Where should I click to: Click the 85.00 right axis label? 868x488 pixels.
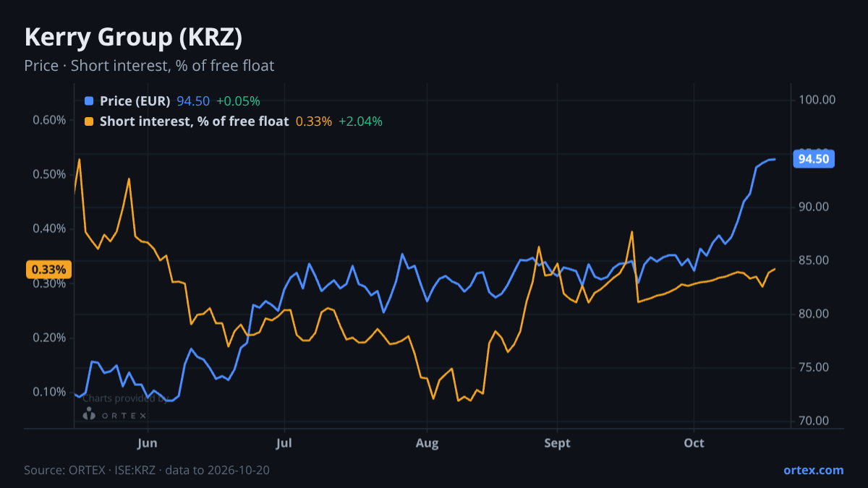814,260
